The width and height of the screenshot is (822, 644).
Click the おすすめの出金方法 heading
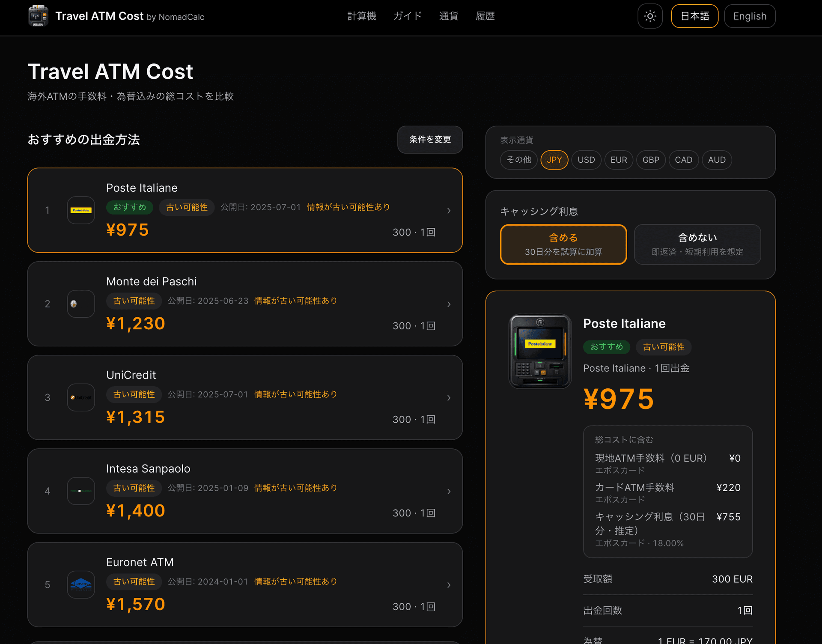click(84, 140)
